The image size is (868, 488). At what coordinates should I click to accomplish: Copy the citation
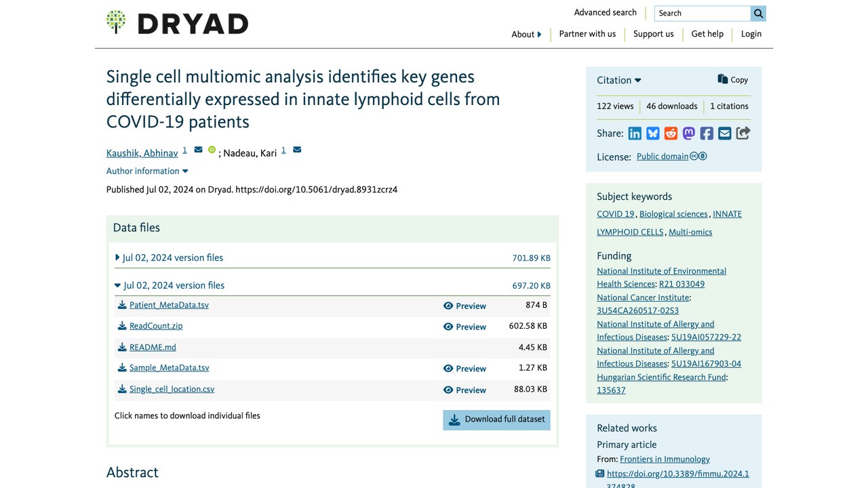tap(733, 79)
